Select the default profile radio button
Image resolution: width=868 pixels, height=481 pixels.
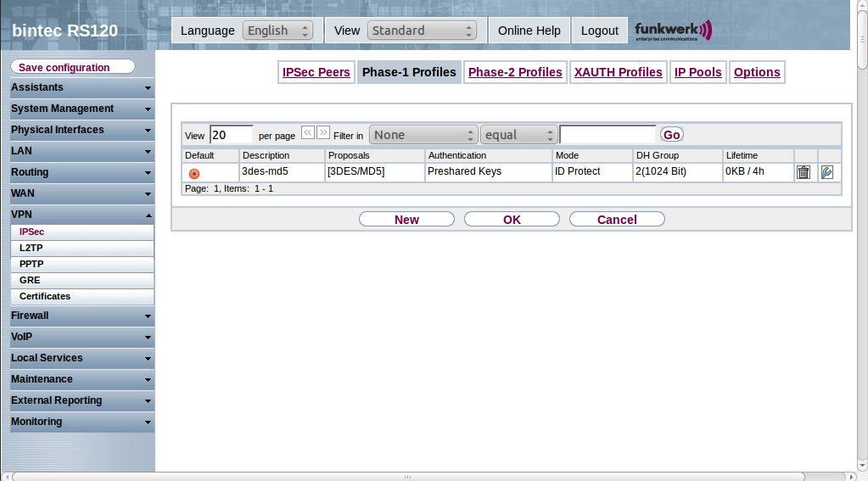pos(194,173)
